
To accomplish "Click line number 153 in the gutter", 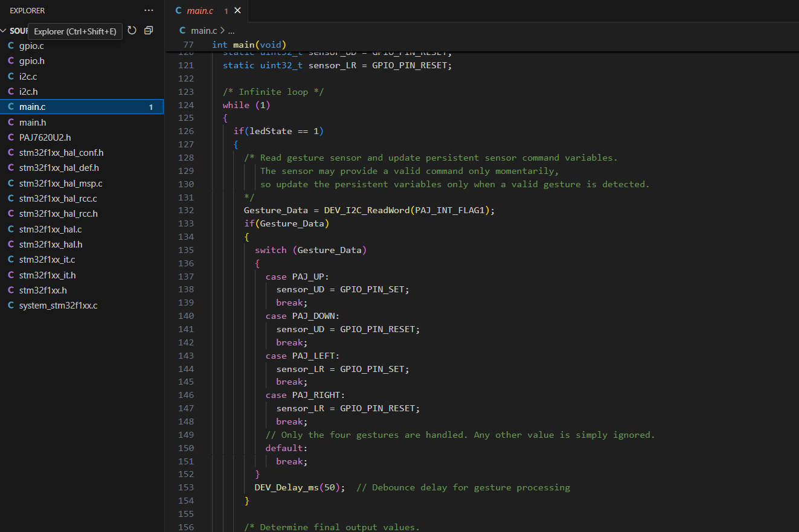I will [x=186, y=487].
